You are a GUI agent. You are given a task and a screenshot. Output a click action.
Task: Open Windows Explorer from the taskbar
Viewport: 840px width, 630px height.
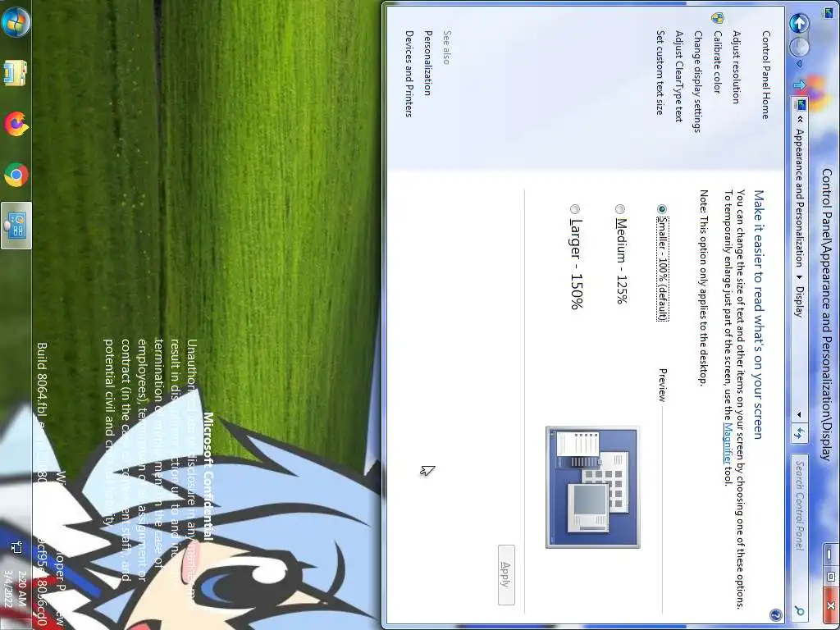point(16,73)
